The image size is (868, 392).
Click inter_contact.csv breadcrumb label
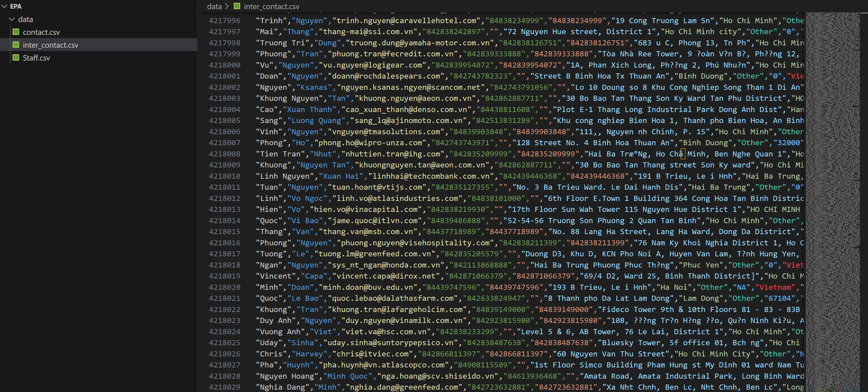pyautogui.click(x=271, y=6)
